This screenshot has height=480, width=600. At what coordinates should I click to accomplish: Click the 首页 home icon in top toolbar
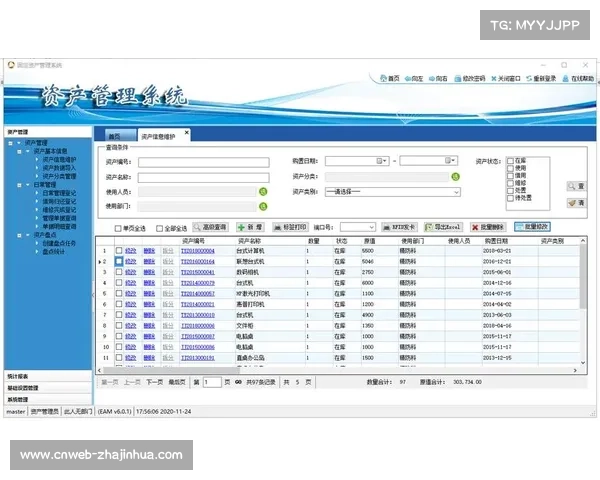tap(384, 78)
